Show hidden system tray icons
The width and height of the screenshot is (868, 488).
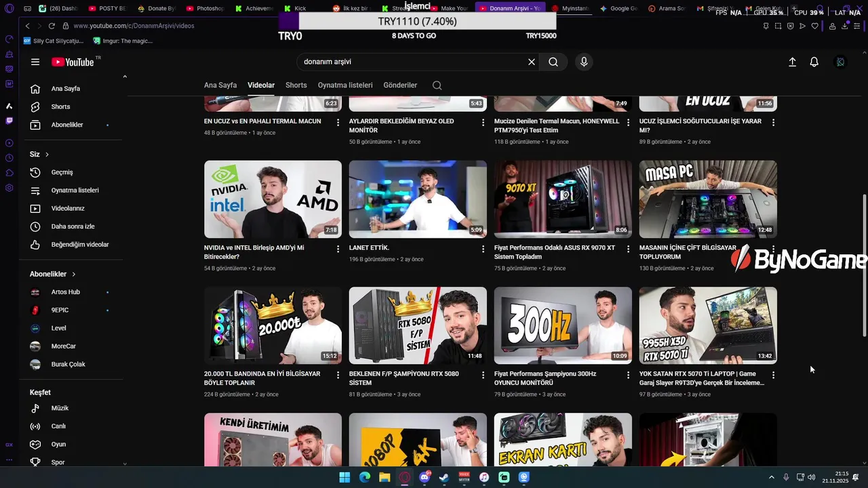[771, 477]
